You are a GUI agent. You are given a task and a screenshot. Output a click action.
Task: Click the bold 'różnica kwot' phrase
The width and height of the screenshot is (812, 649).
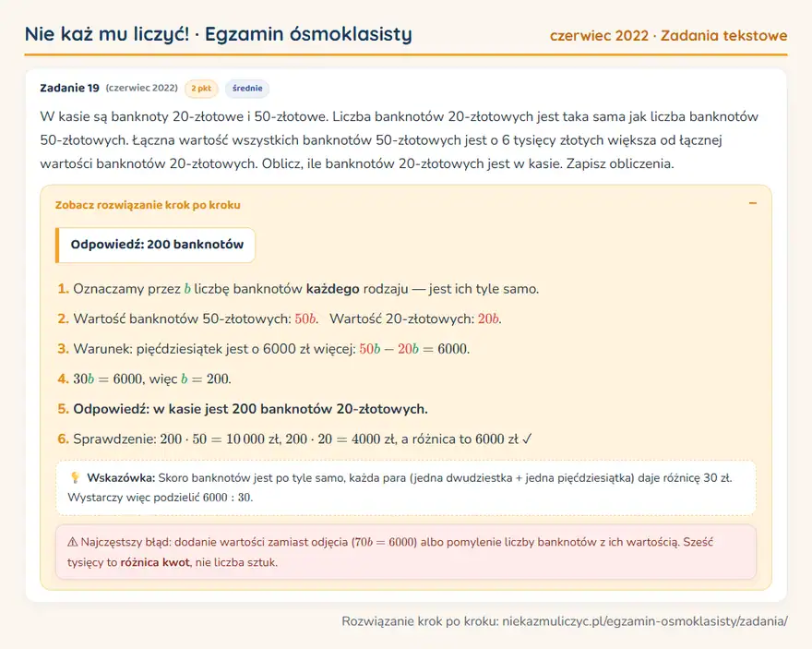click(155, 562)
